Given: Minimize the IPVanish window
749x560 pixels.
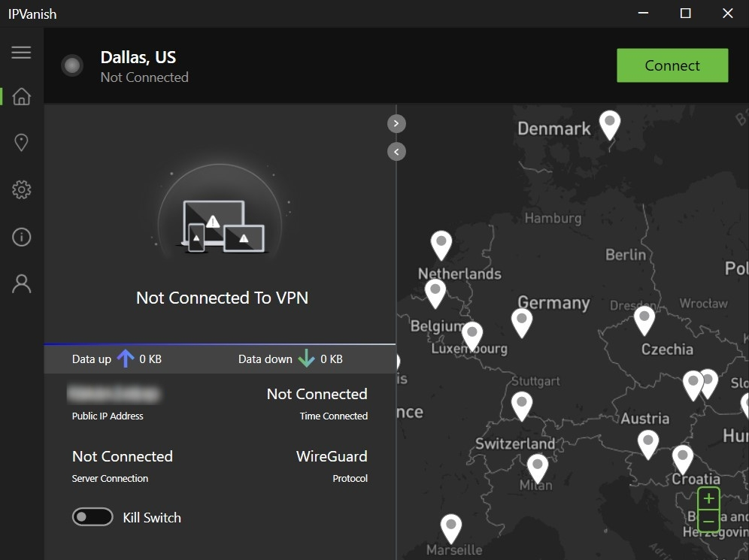Looking at the screenshot, I should pos(644,14).
